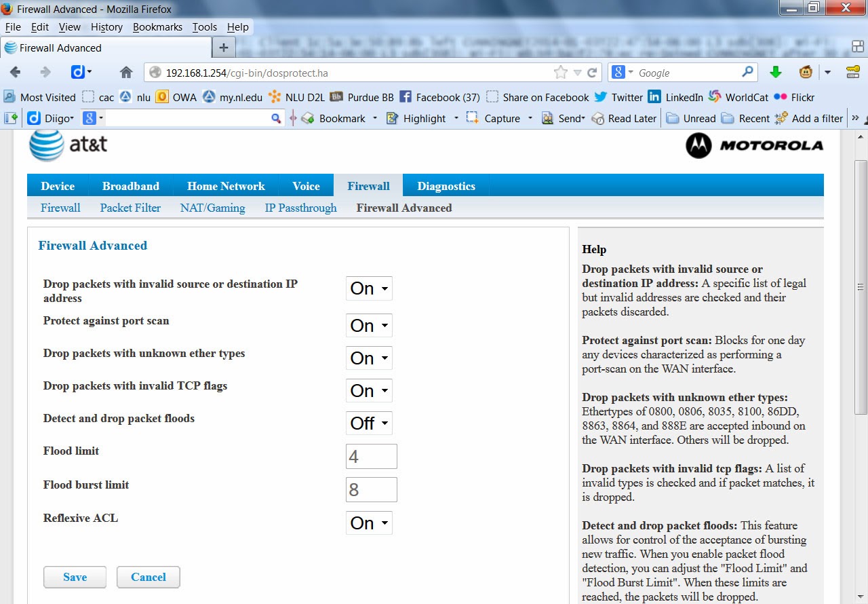Switch to the Diagnostics tab
The width and height of the screenshot is (868, 604).
446,186
